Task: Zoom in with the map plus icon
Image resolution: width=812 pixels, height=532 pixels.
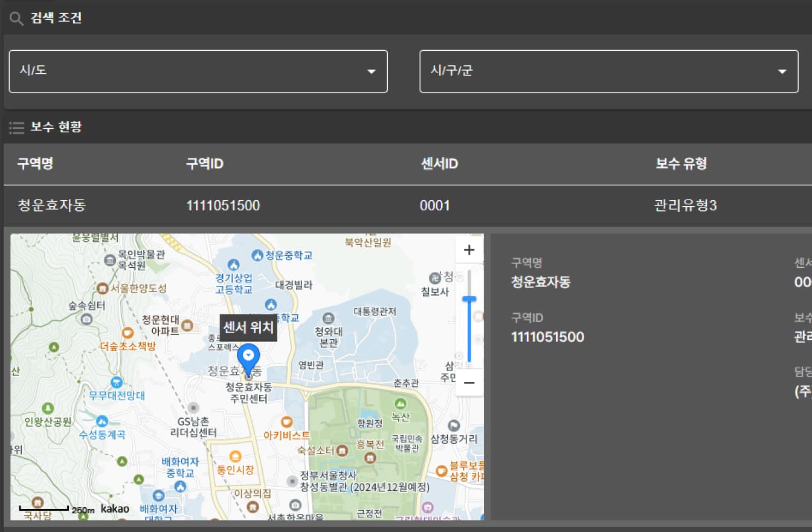Action: [x=469, y=249]
